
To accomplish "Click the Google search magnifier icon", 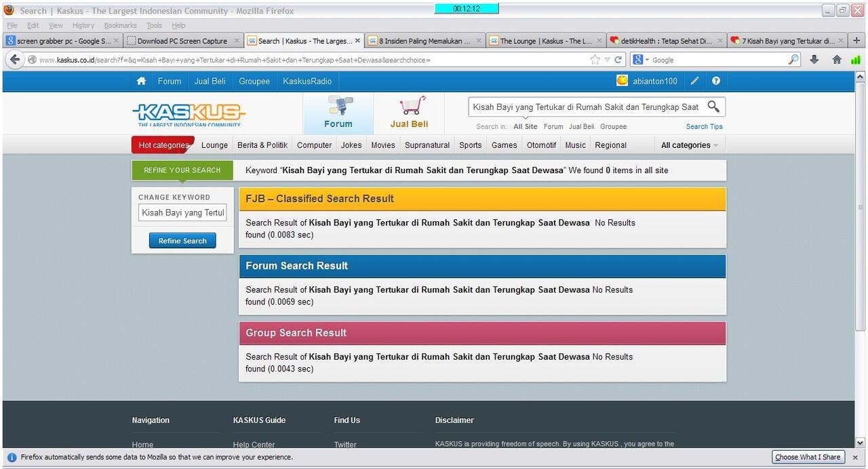I will 793,60.
